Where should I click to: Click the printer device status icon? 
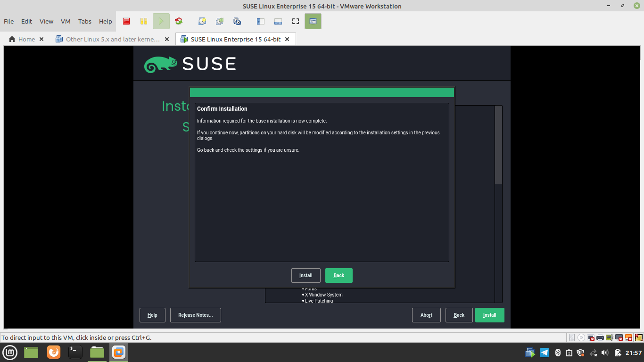(x=600, y=337)
